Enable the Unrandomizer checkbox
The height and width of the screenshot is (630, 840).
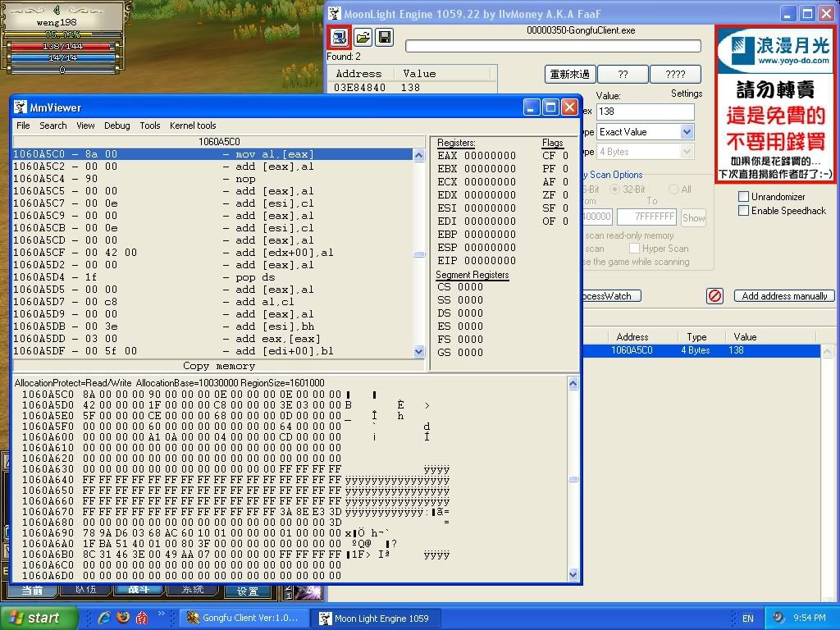743,197
